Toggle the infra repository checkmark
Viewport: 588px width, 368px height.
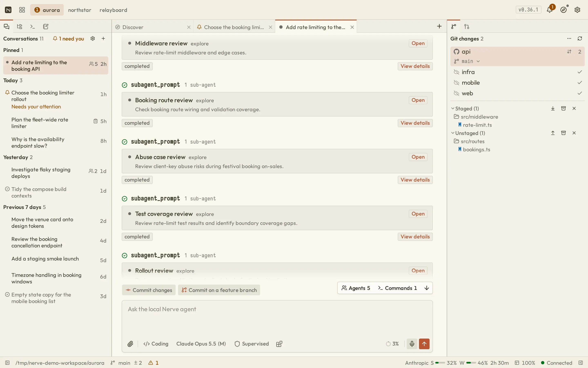click(x=580, y=72)
